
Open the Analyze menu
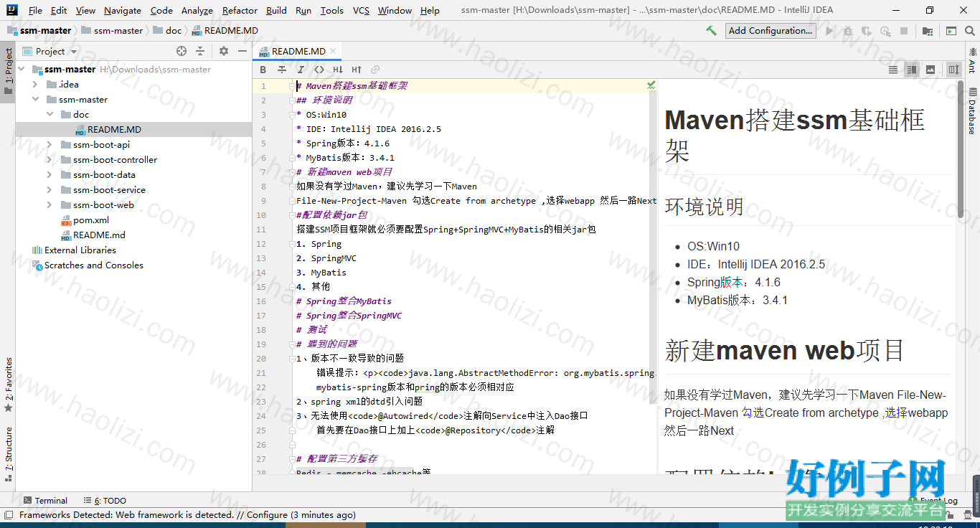(x=197, y=11)
